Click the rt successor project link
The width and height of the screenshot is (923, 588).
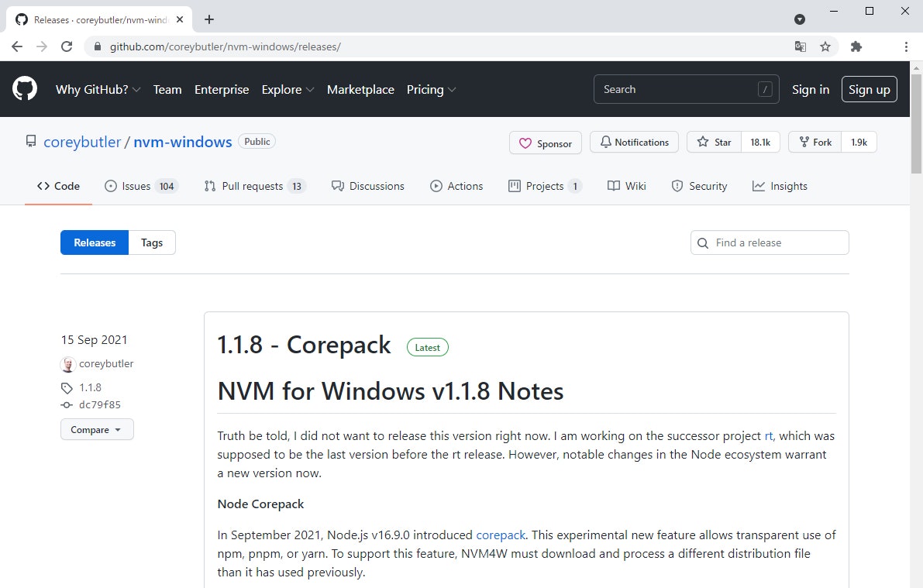(x=768, y=436)
